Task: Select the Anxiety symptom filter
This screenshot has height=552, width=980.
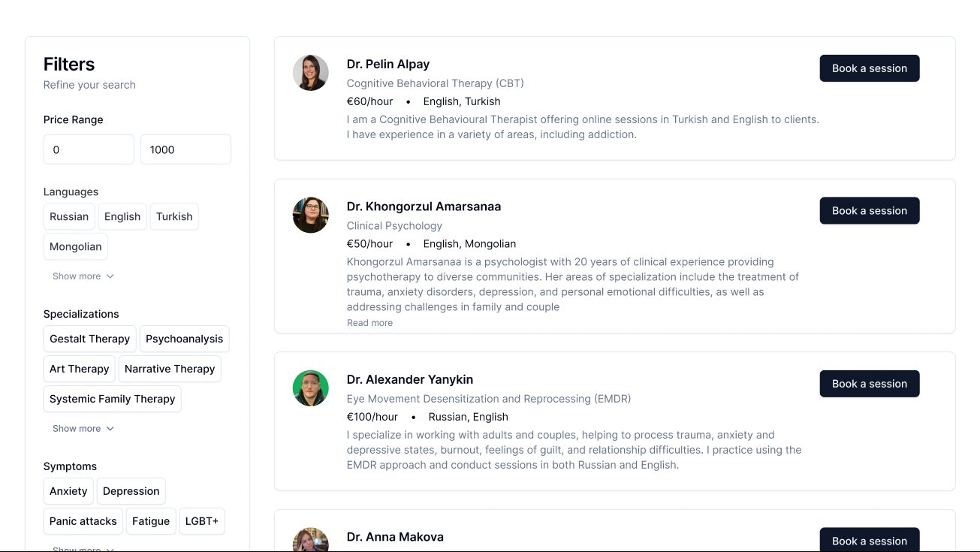Action: tap(68, 491)
